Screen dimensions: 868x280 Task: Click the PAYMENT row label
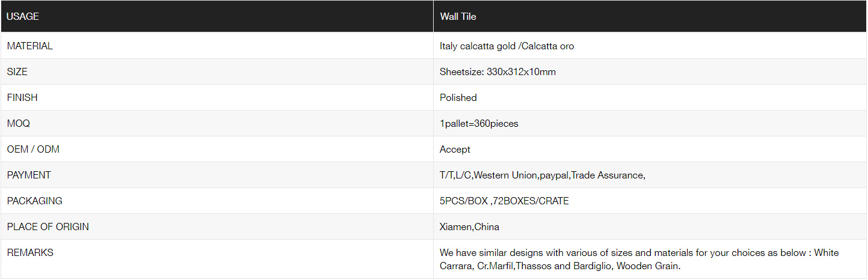tap(29, 175)
